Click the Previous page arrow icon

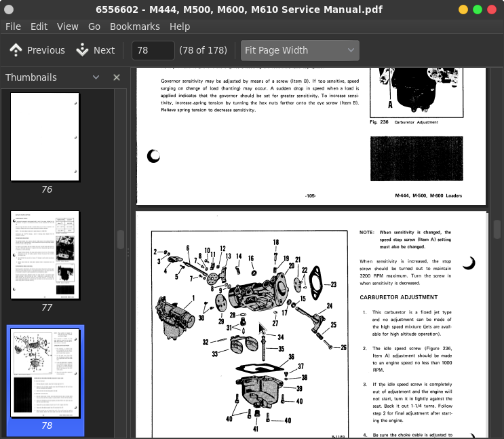point(16,50)
